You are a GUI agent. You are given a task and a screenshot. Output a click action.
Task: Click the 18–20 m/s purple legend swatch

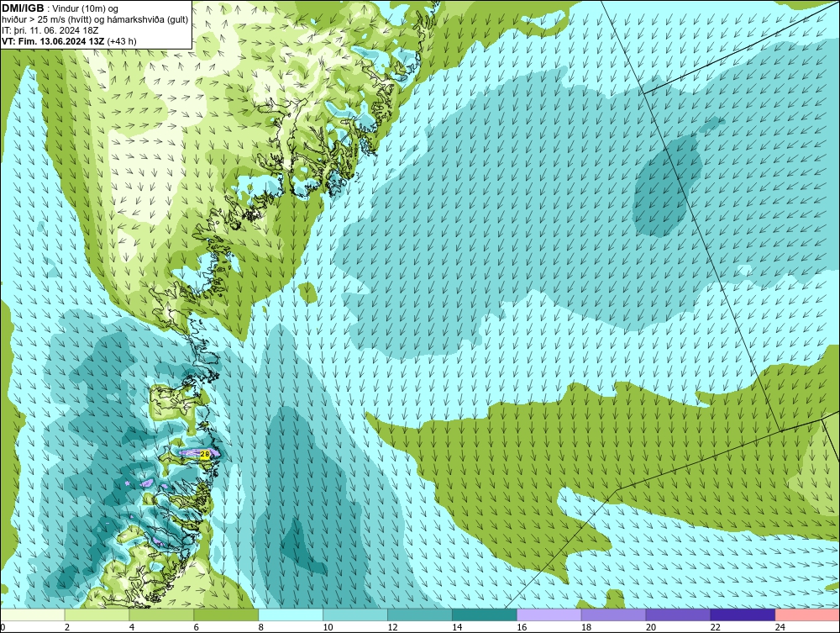(613, 615)
